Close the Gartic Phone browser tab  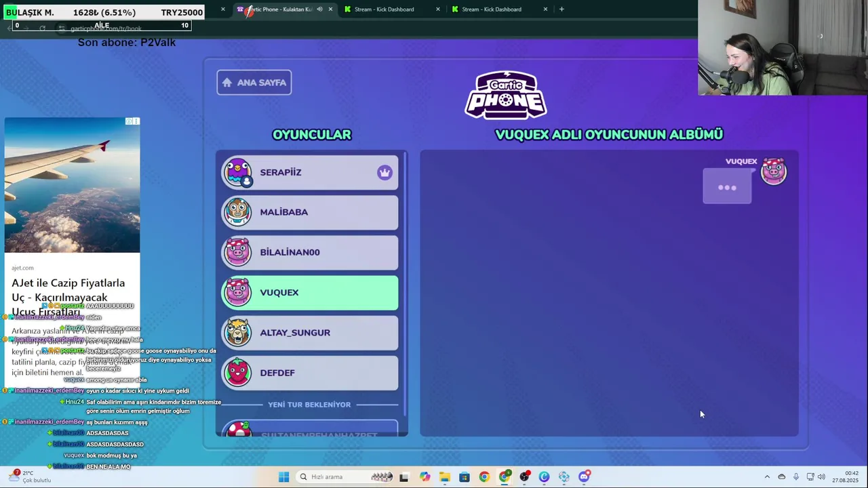[x=330, y=9]
